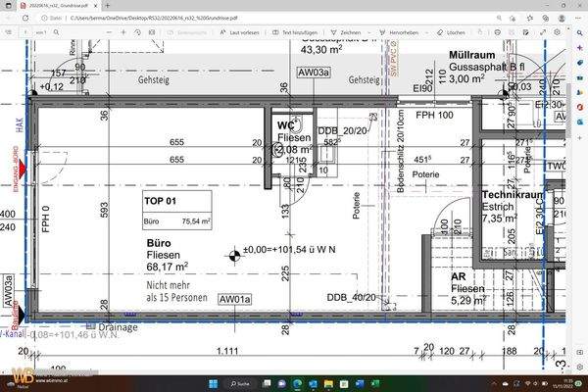This screenshot has height=392, width=588.
Task: Open the table of contents sidebar
Action: (x=9, y=31)
